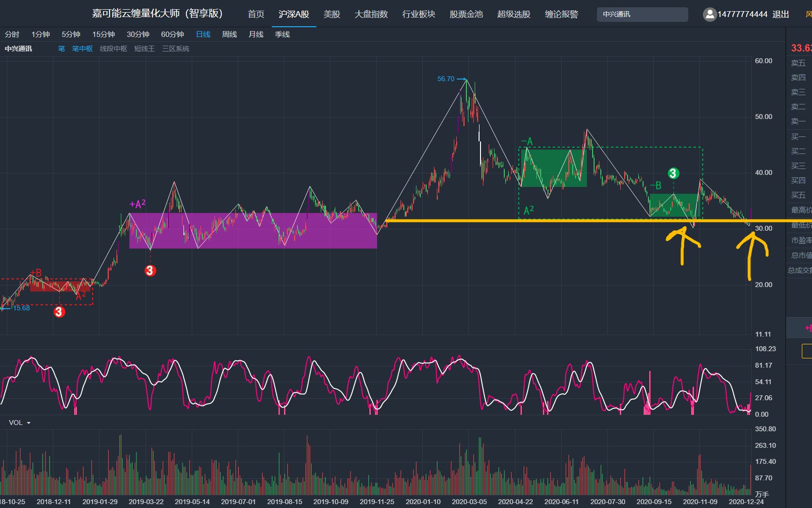Click the red circled 3 marker near 15.68

click(x=59, y=312)
